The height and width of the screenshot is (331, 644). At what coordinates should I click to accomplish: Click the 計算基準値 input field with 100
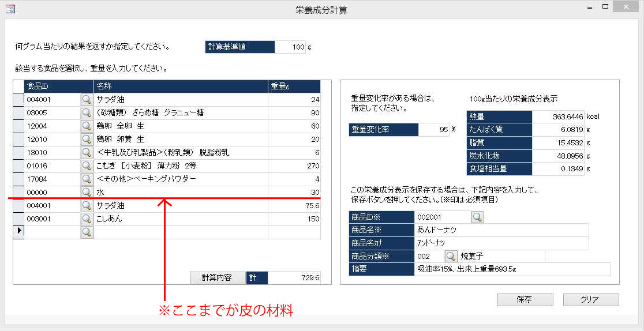(x=290, y=47)
